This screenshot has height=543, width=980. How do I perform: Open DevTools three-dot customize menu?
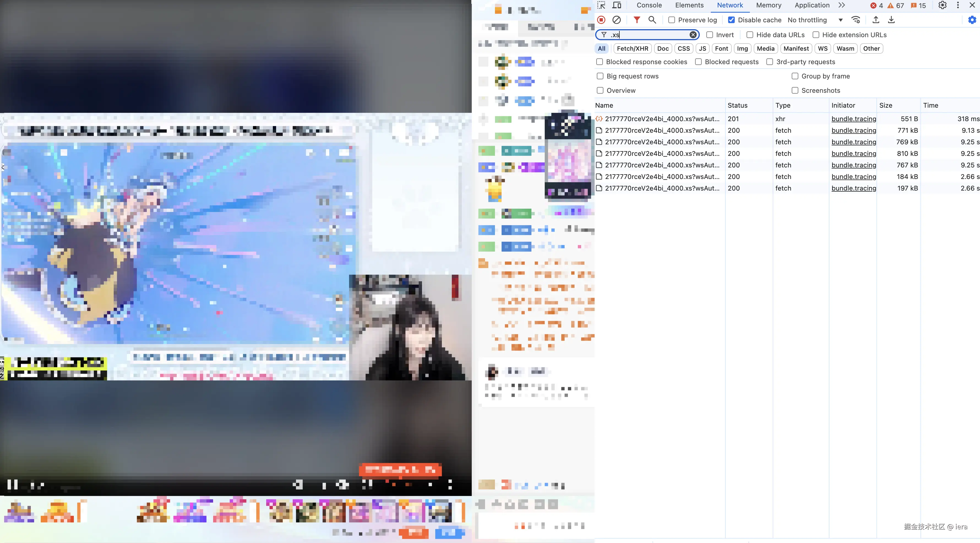958,5
